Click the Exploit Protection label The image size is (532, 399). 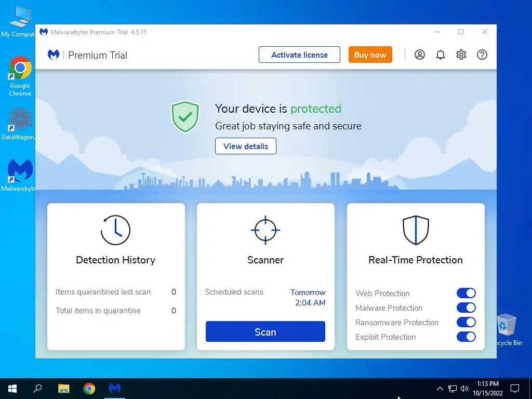click(385, 337)
